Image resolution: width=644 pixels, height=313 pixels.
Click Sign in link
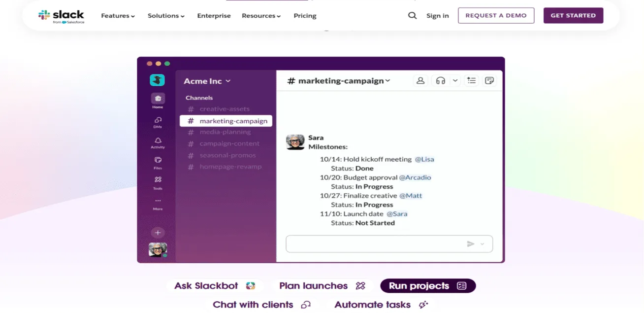pos(438,16)
